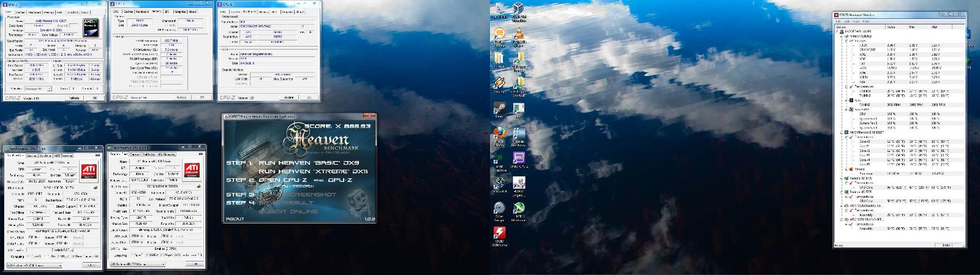Open Validation tab in right GPU-Z window
The image size is (980, 275).
[x=148, y=154]
